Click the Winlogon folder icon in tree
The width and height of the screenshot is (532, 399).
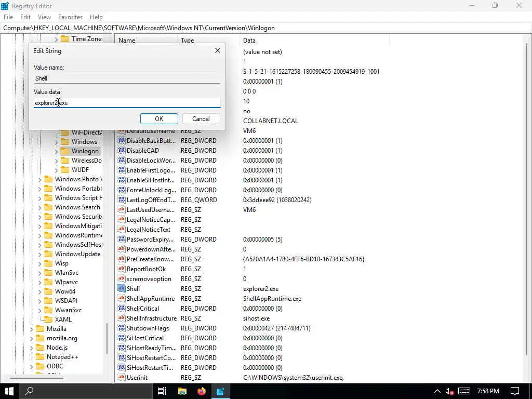(65, 151)
